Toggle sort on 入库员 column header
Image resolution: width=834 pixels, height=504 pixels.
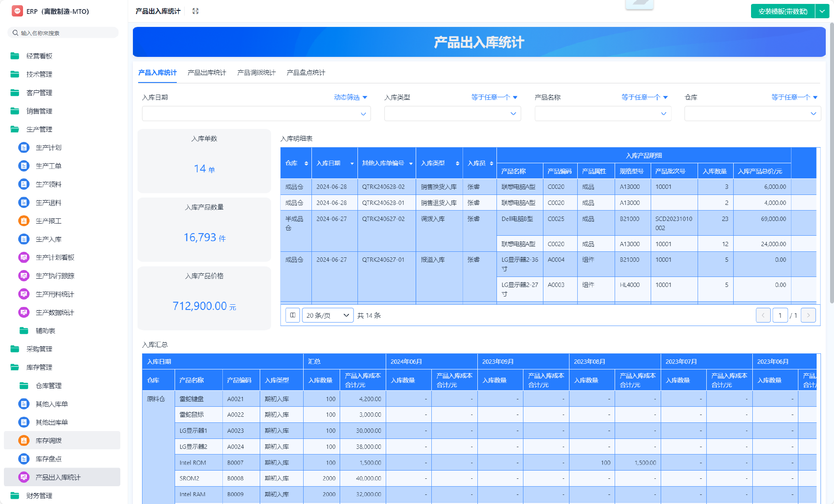pos(491,163)
